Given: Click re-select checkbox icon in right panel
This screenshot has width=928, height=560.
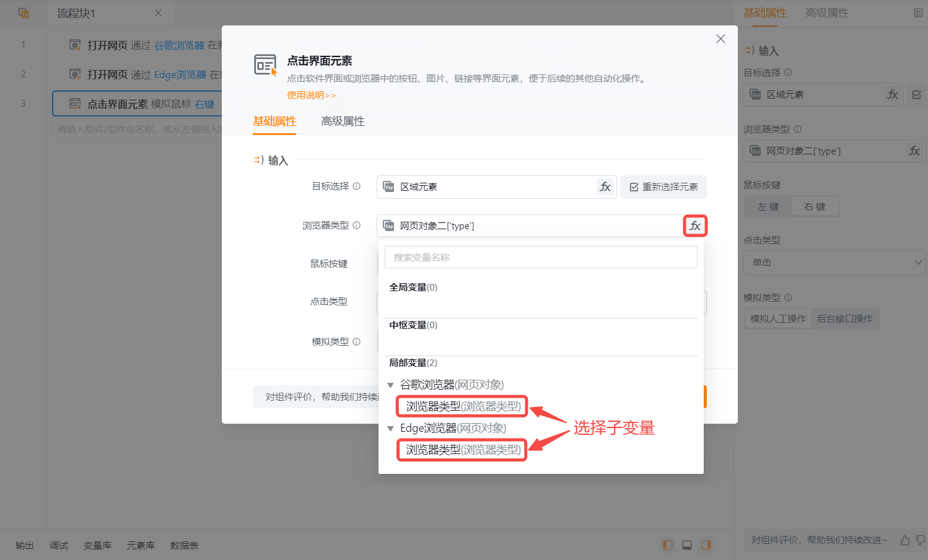Looking at the screenshot, I should point(917,95).
